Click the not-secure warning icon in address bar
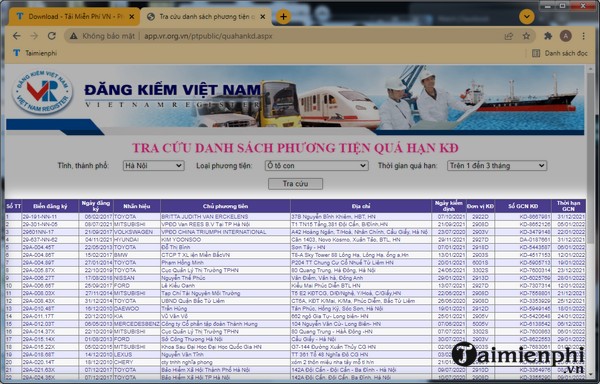 coord(73,36)
